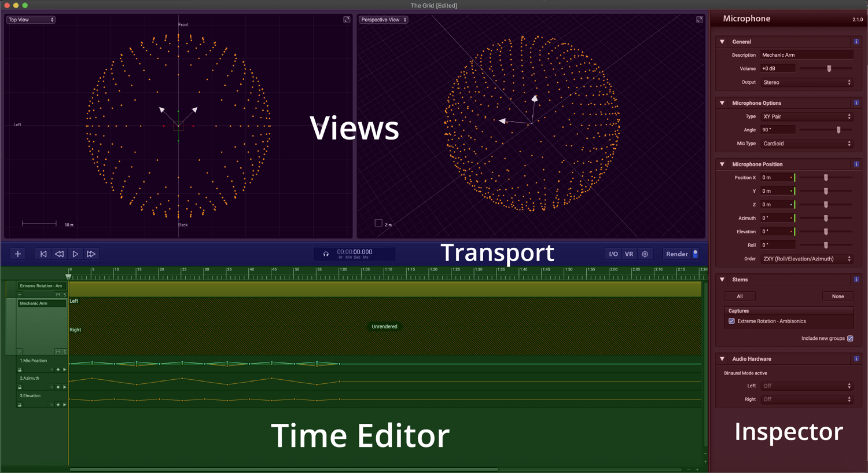Image resolution: width=868 pixels, height=473 pixels.
Task: Disable the Include new groups checkbox
Action: pos(850,338)
